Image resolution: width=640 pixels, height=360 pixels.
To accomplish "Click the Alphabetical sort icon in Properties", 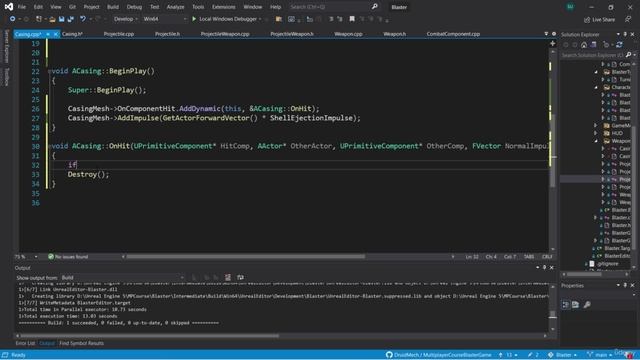I will [x=576, y=304].
